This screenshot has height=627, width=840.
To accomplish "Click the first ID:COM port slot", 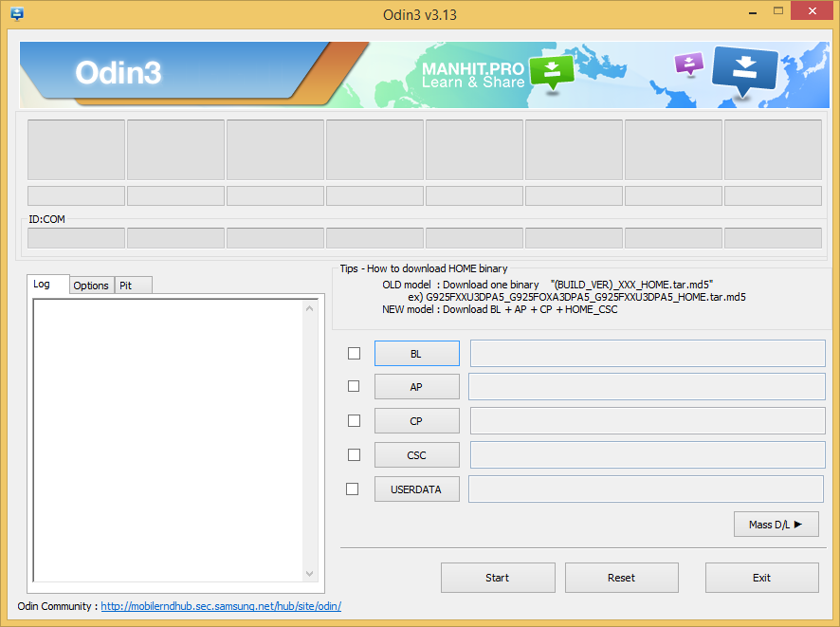I will tap(76, 238).
